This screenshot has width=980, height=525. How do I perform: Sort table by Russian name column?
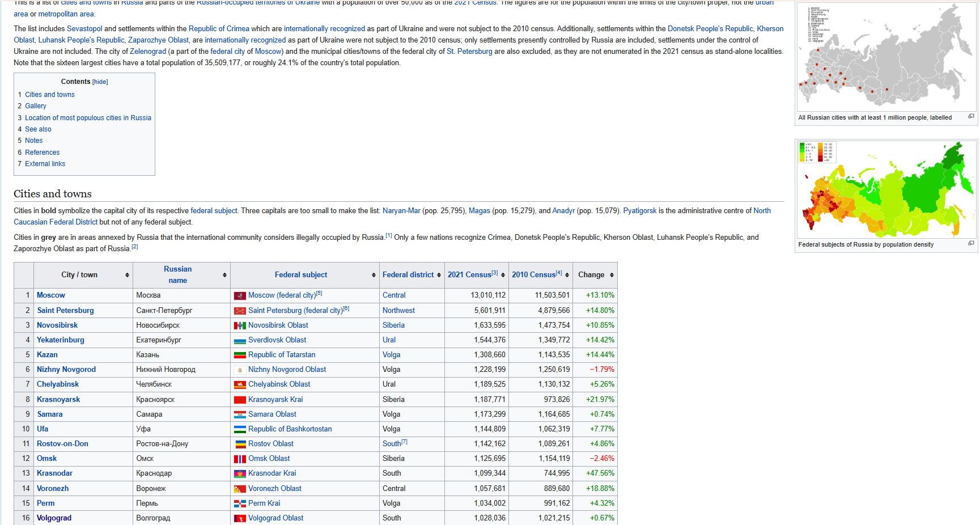point(224,275)
